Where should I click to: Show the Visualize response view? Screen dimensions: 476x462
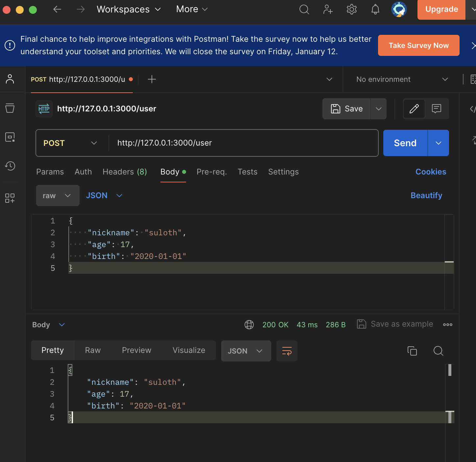click(189, 350)
